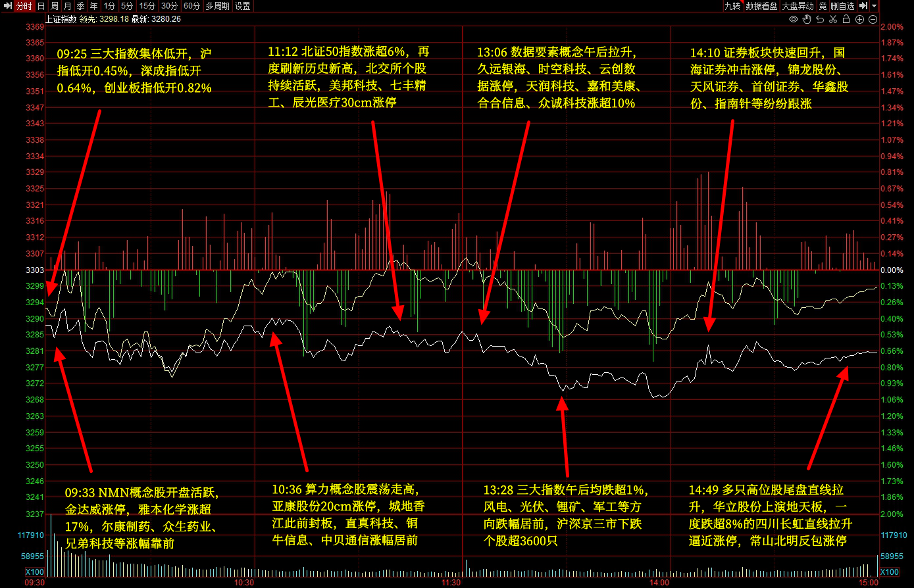
Task: Select the scissors cut tool
Action: 833,19
